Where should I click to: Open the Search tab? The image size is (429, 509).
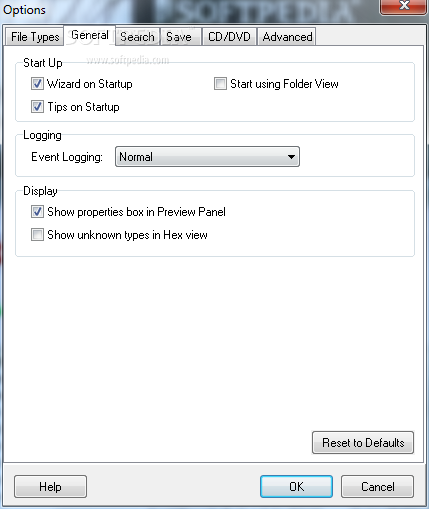coord(137,36)
